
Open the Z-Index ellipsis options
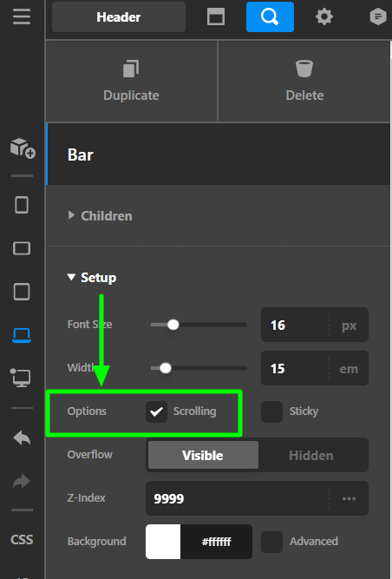(x=349, y=498)
